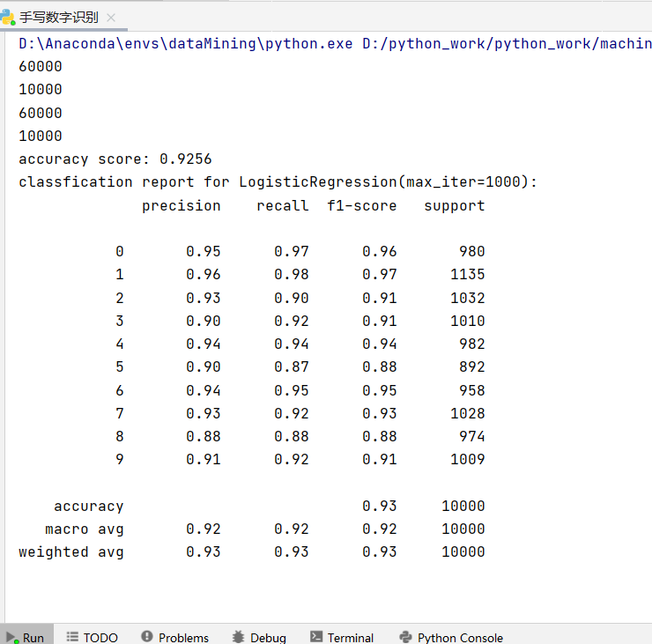
Task: Click the support column header
Action: coord(455,206)
